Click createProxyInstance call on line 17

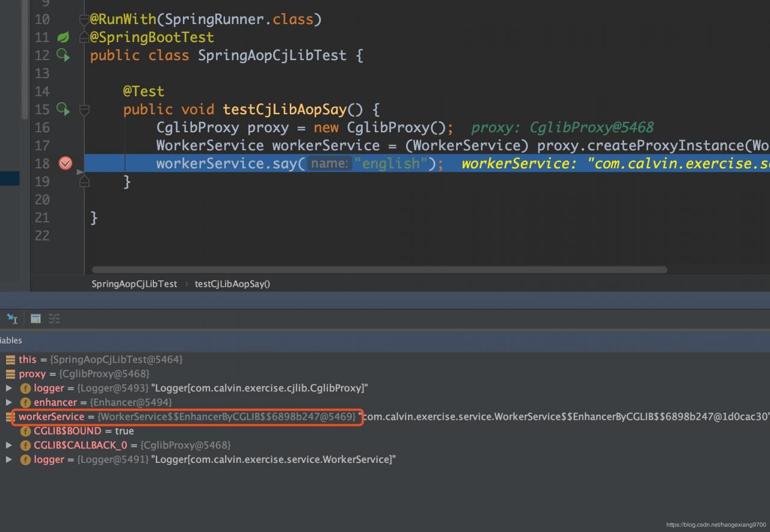[x=666, y=145]
